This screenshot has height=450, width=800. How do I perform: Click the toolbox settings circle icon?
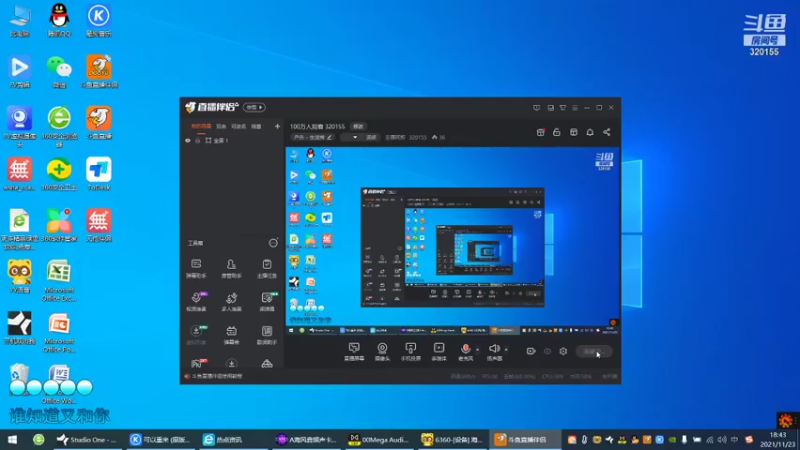[273, 243]
